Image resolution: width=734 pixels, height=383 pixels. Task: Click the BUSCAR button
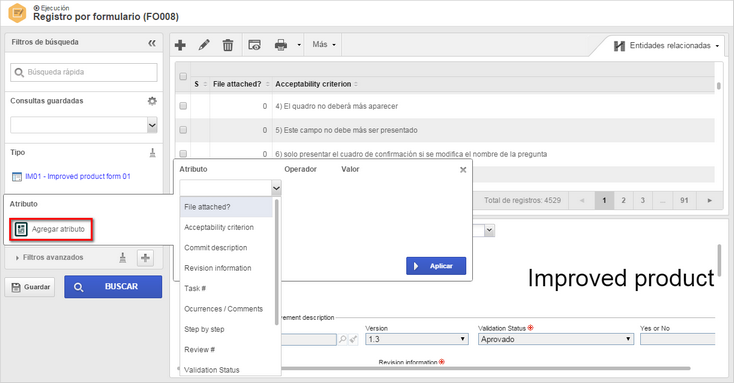[113, 287]
